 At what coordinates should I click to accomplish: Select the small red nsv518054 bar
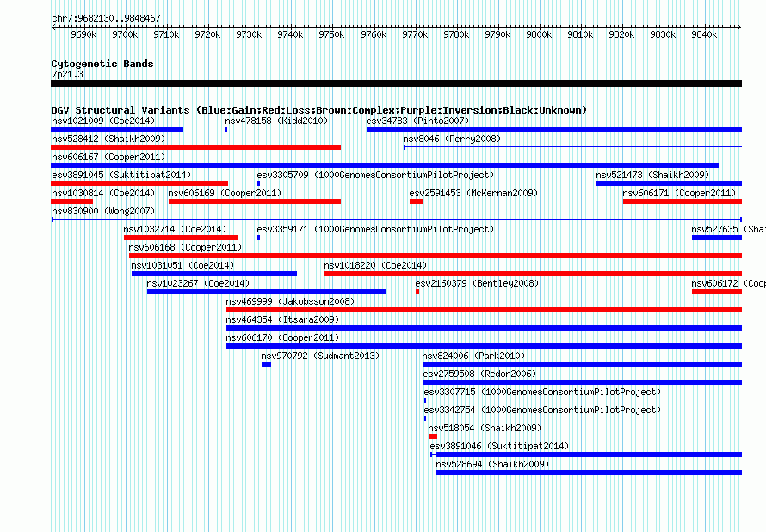(433, 436)
